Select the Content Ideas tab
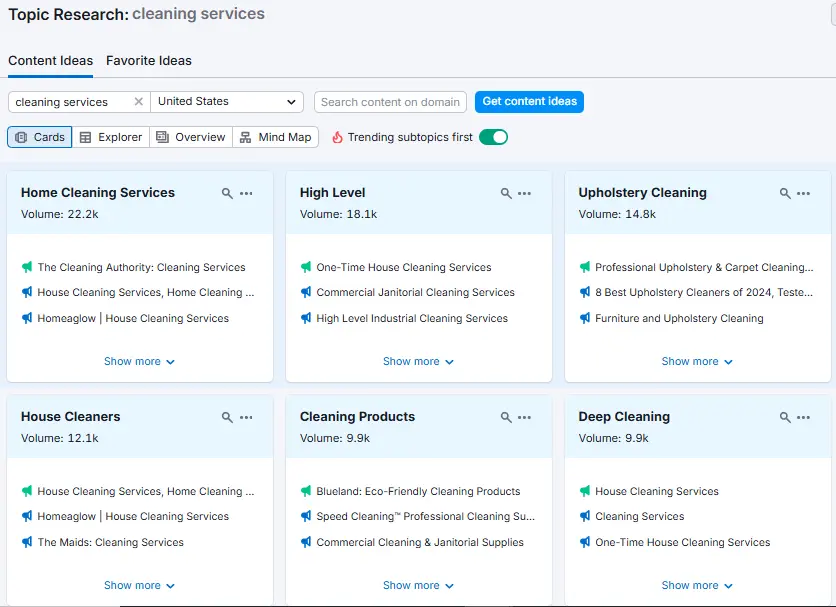The width and height of the screenshot is (836, 607). 50,60
